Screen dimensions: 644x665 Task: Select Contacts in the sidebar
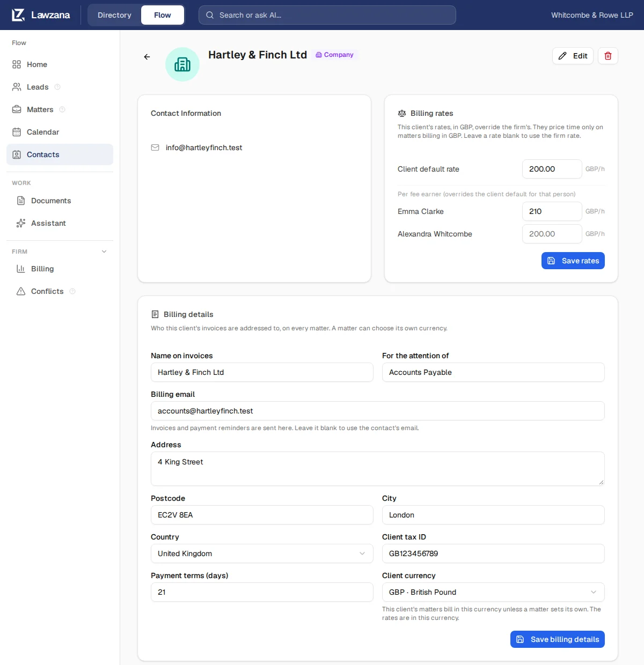(60, 154)
